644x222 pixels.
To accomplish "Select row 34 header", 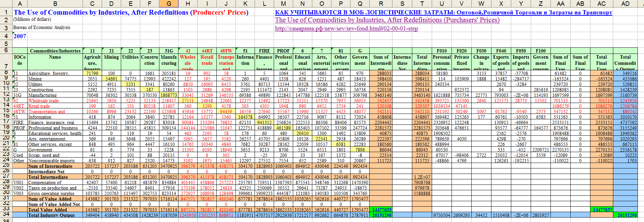I will (x=6, y=214).
